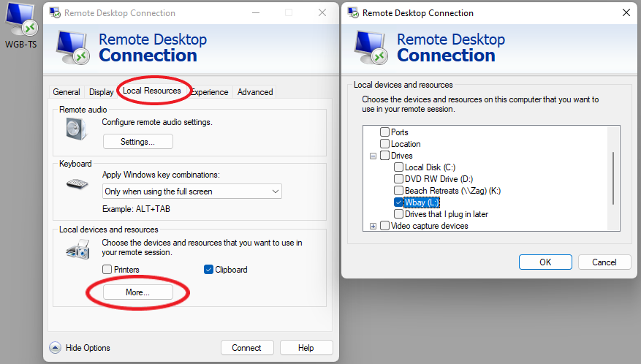Select the Location label in devices list
641x364 pixels.
[x=406, y=144]
